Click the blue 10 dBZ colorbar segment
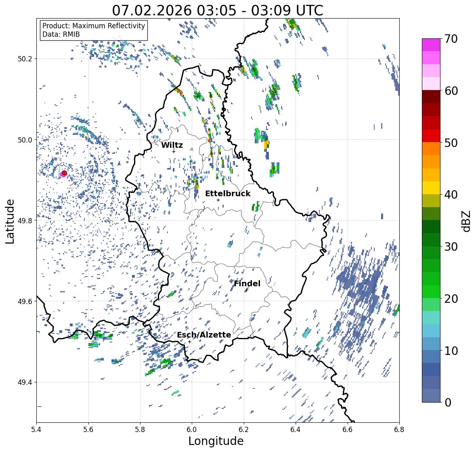The height and width of the screenshot is (451, 476). [x=431, y=344]
